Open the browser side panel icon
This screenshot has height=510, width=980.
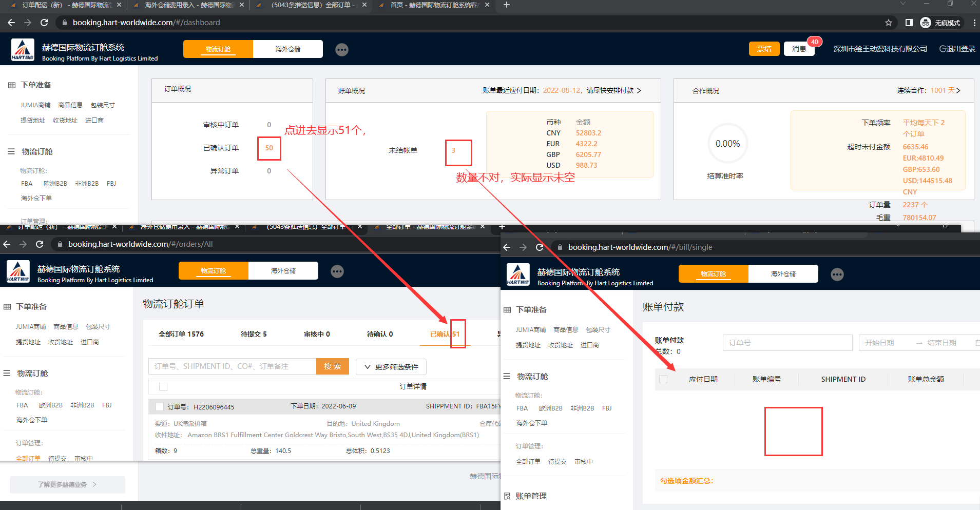pyautogui.click(x=909, y=23)
